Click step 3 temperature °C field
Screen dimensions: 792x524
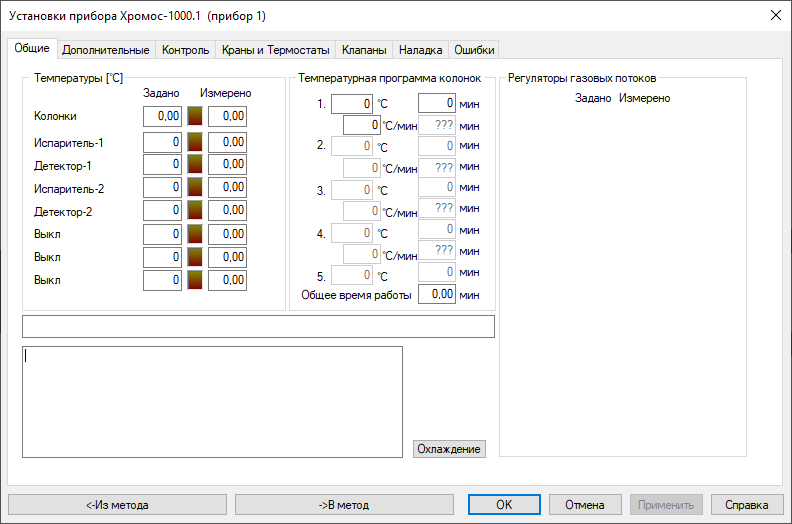[352, 190]
